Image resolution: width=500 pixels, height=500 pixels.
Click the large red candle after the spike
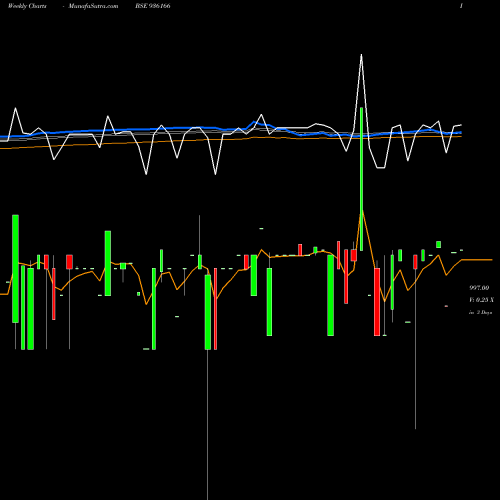[377, 302]
